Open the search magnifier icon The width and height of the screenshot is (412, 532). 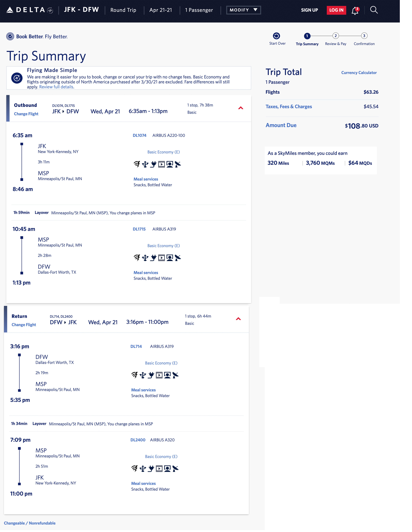point(374,10)
